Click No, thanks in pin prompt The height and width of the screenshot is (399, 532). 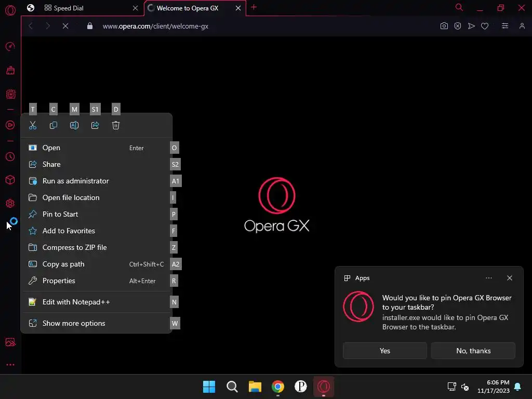(x=473, y=351)
